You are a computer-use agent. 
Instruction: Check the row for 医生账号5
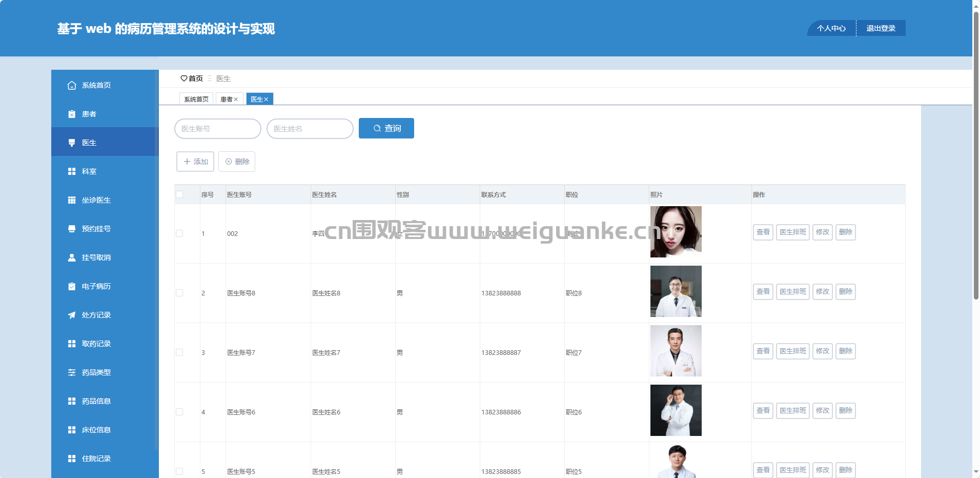pyautogui.click(x=179, y=471)
